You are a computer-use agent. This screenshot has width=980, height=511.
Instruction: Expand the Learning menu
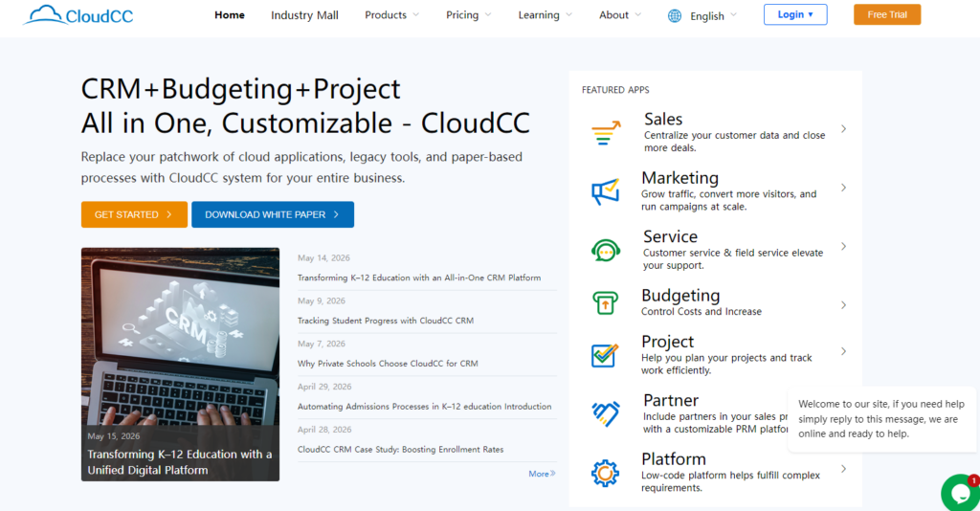545,15
